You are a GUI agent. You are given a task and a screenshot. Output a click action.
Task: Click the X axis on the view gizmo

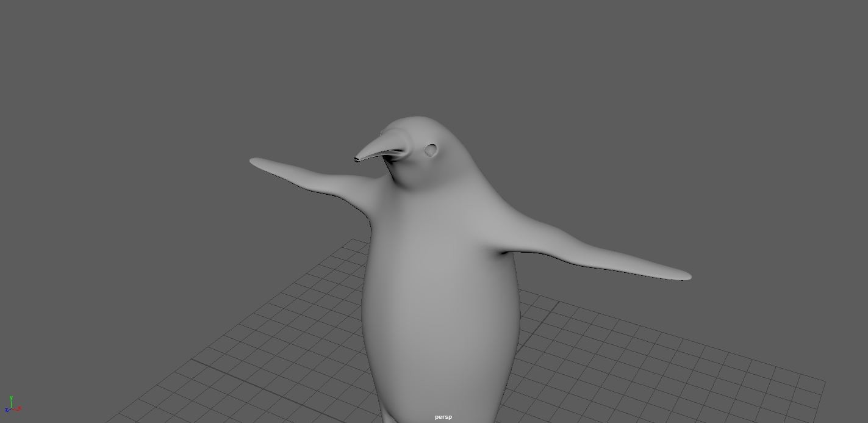pyautogui.click(x=19, y=408)
